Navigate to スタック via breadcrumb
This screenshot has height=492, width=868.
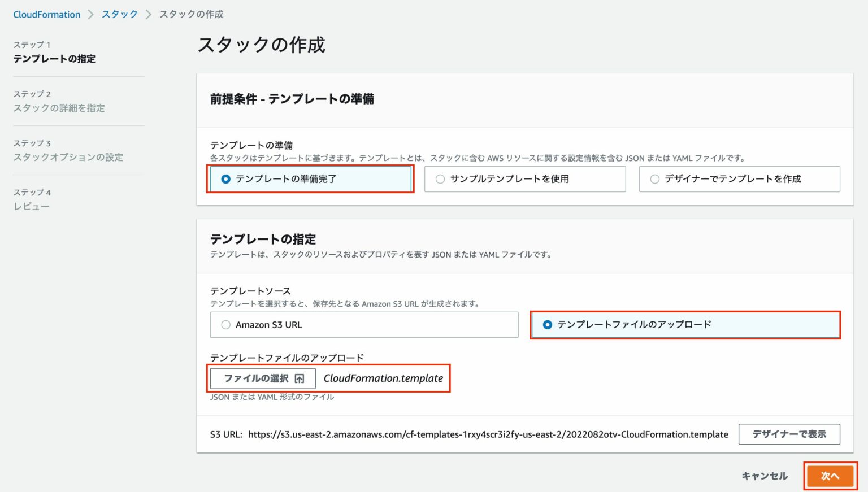[x=119, y=14]
